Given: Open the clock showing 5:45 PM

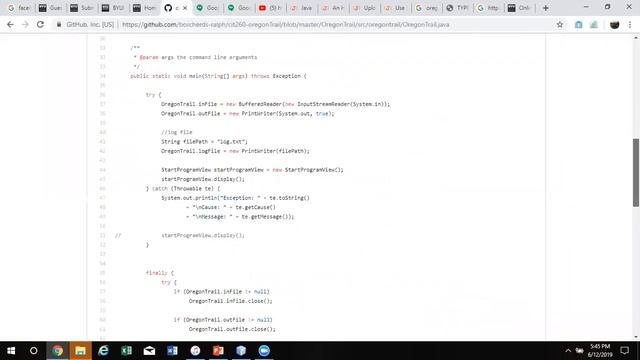Looking at the screenshot, I should pos(600,351).
